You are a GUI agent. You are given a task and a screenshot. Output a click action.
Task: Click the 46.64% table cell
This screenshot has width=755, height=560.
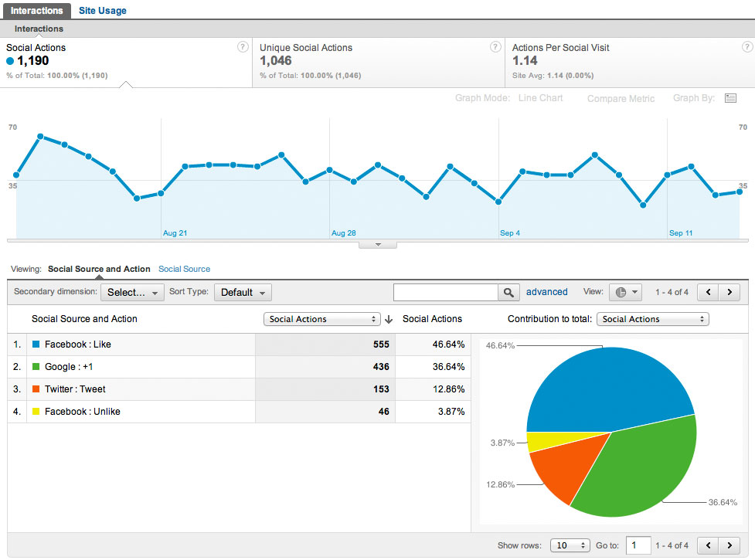point(433,344)
